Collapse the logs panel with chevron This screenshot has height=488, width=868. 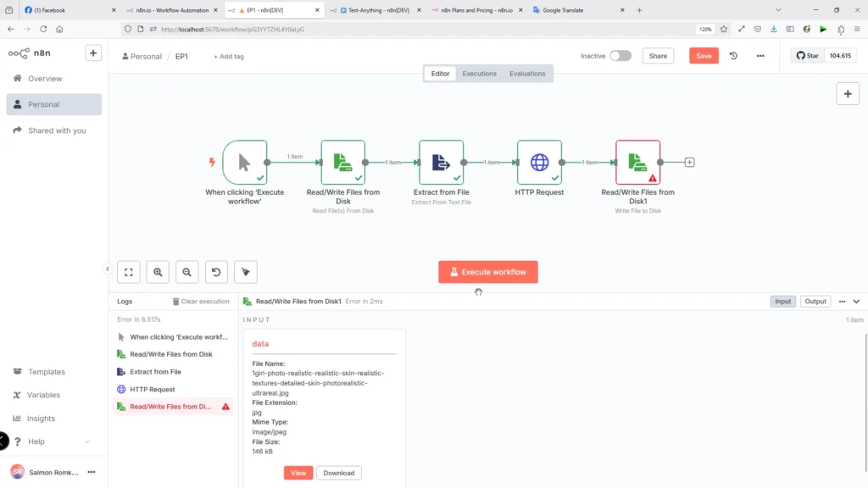(x=856, y=302)
